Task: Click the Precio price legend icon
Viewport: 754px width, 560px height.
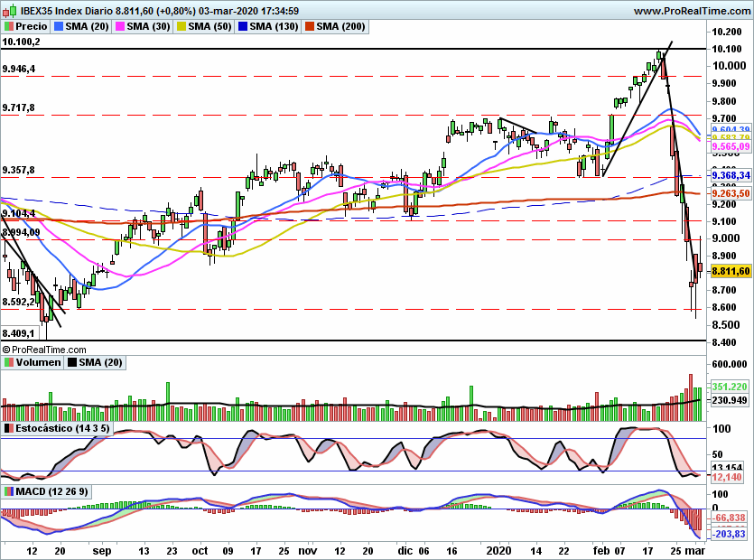Action: coord(9,27)
